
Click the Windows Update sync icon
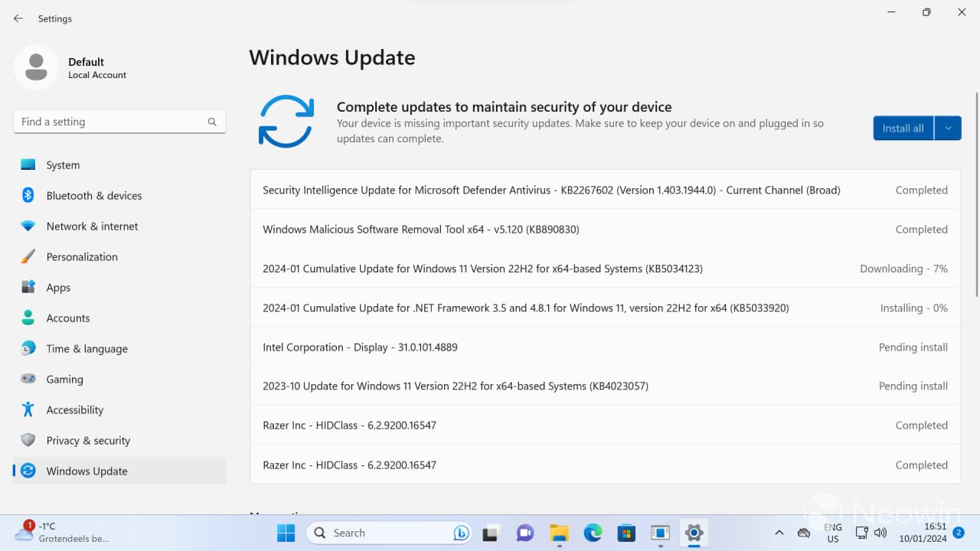click(286, 122)
